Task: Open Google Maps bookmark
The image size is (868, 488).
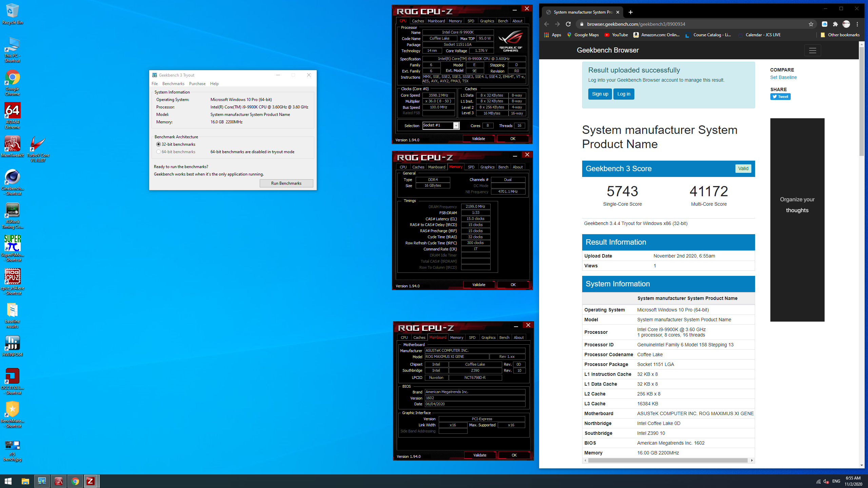Action: click(x=583, y=35)
